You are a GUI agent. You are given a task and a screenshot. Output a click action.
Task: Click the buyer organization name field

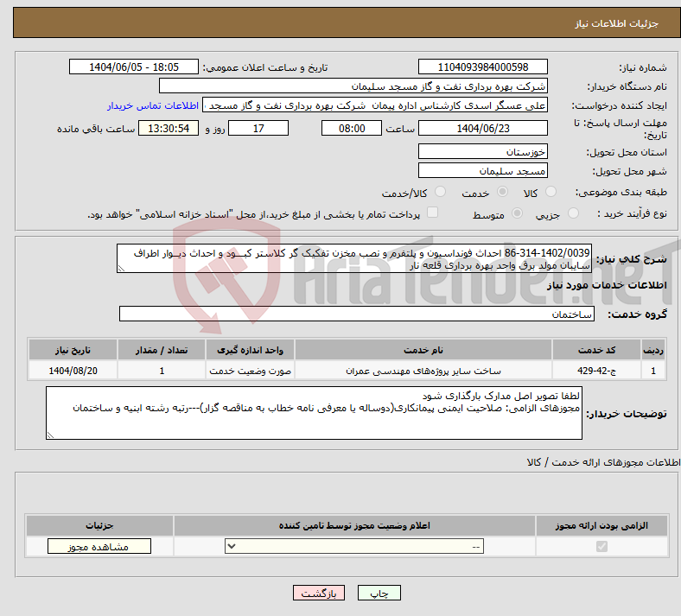point(353,86)
